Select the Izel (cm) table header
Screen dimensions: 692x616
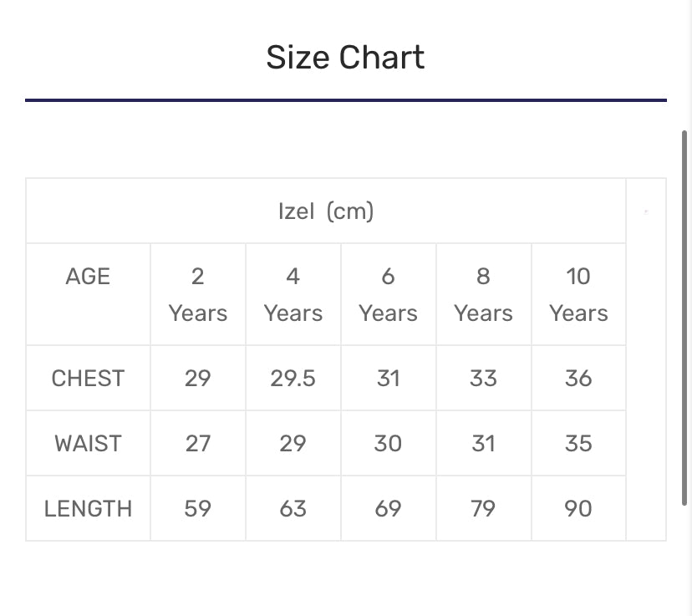(326, 211)
